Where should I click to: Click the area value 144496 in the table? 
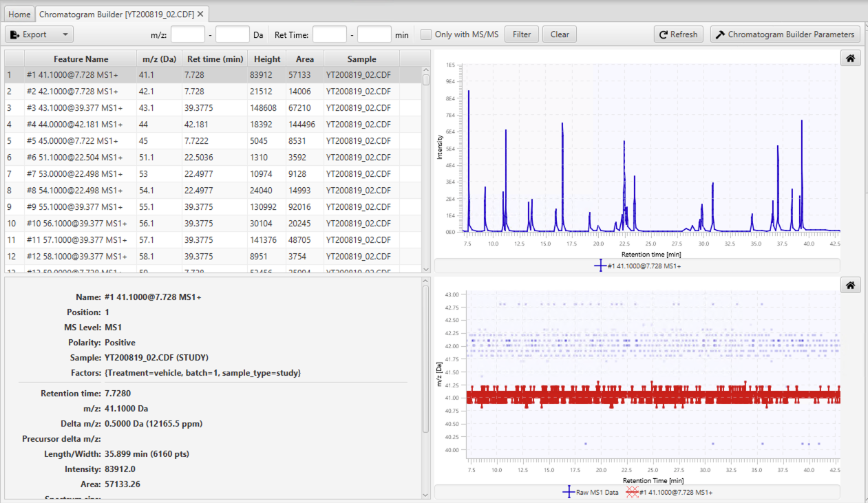[303, 125]
